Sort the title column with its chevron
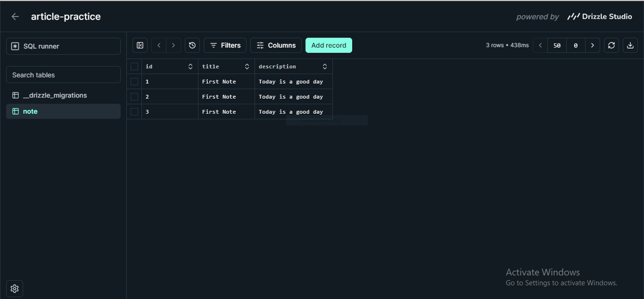 pyautogui.click(x=247, y=66)
